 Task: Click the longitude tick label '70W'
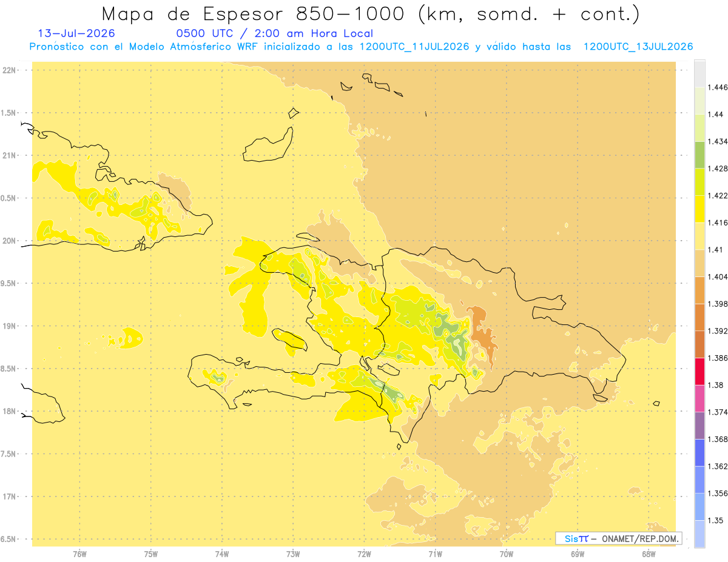tap(507, 554)
